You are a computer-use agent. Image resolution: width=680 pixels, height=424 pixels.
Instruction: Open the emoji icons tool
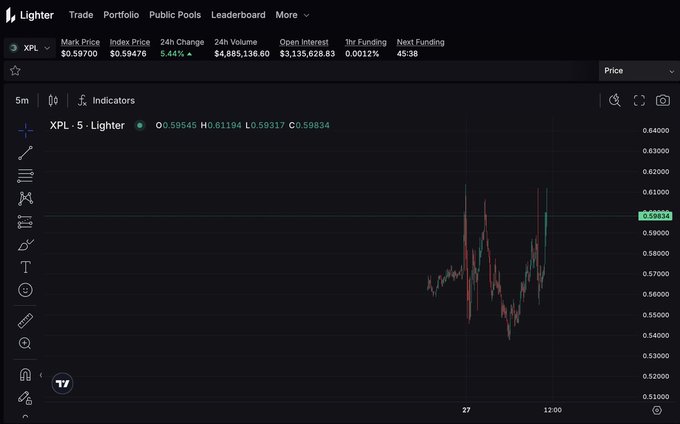tap(25, 290)
